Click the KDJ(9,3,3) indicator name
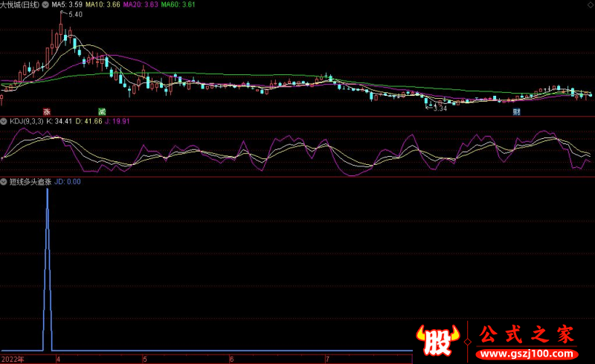The width and height of the screenshot is (595, 364). coord(25,120)
